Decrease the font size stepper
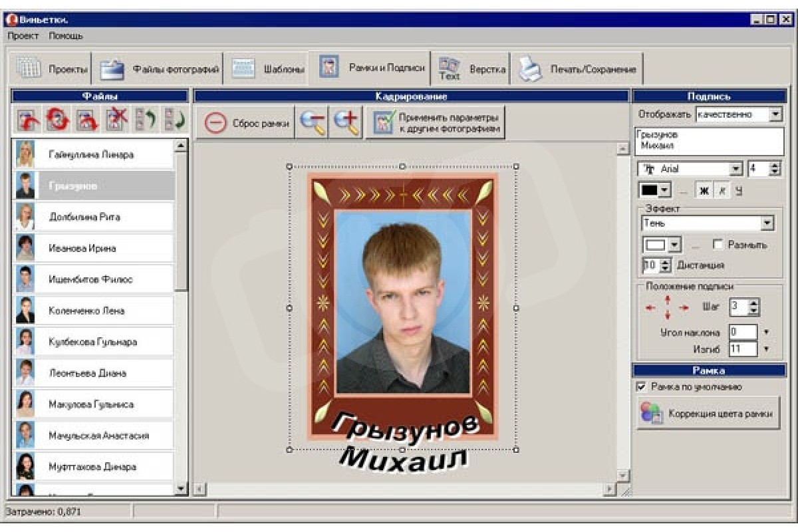The height and width of the screenshot is (532, 798). 775,172
